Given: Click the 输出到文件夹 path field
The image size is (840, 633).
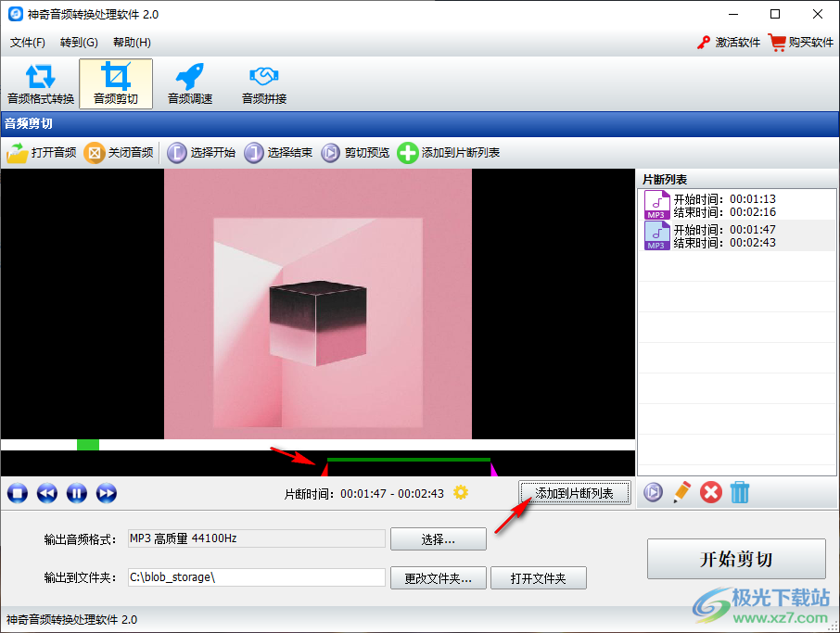Looking at the screenshot, I should [257, 577].
